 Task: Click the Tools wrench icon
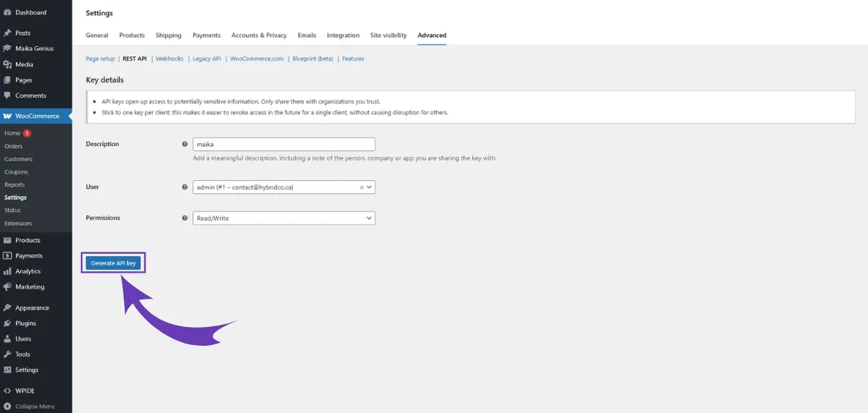[x=7, y=354]
